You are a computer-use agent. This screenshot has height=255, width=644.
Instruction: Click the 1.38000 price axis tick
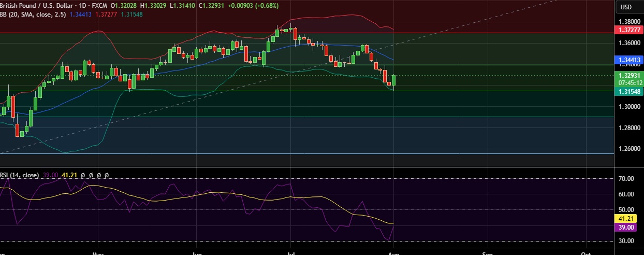point(631,22)
